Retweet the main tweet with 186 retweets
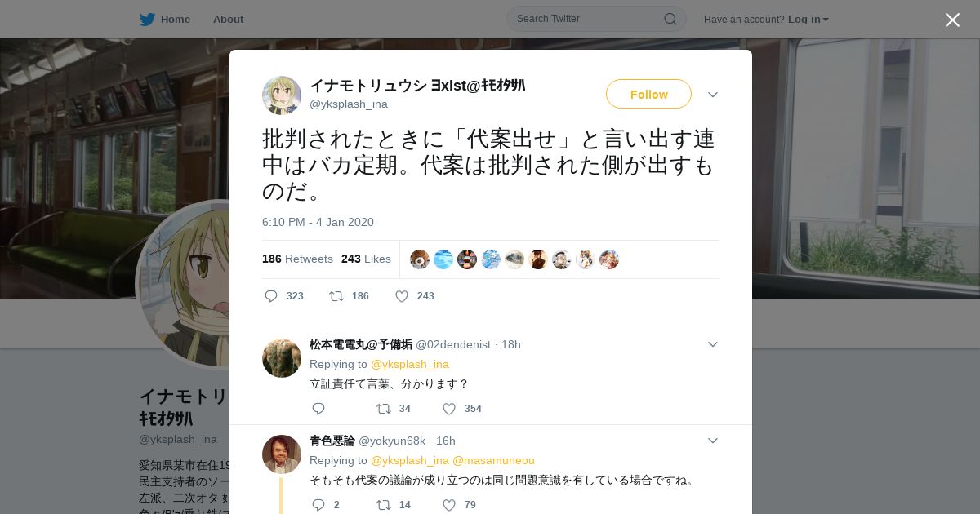 pyautogui.click(x=336, y=296)
